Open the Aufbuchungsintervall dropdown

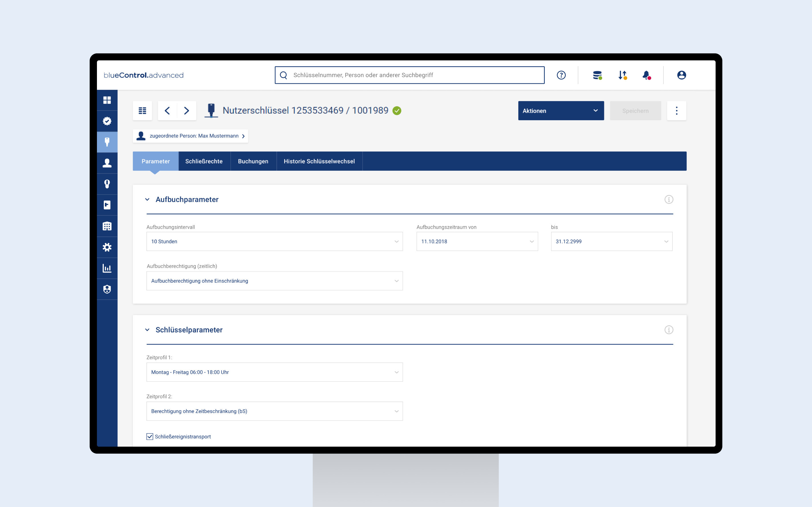pyautogui.click(x=274, y=242)
